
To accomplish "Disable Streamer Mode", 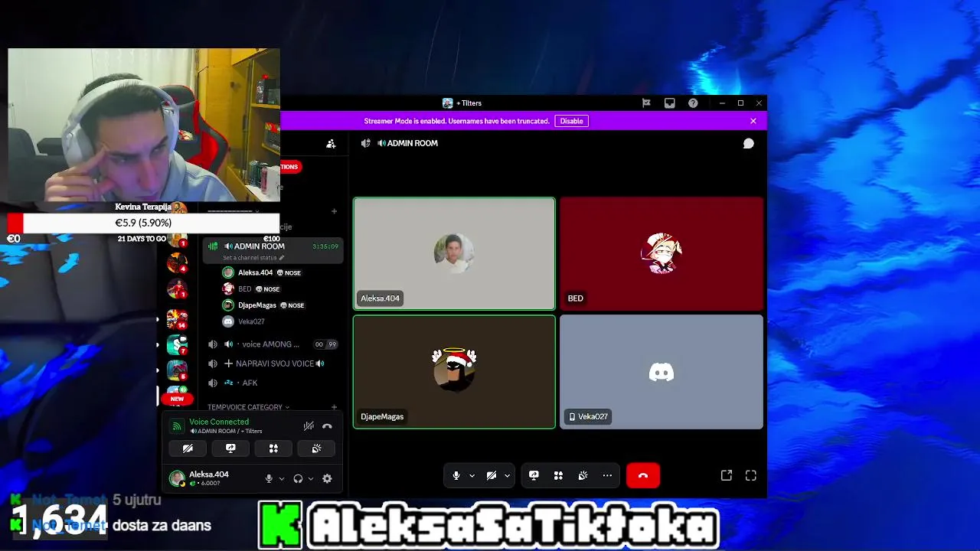I will [571, 121].
